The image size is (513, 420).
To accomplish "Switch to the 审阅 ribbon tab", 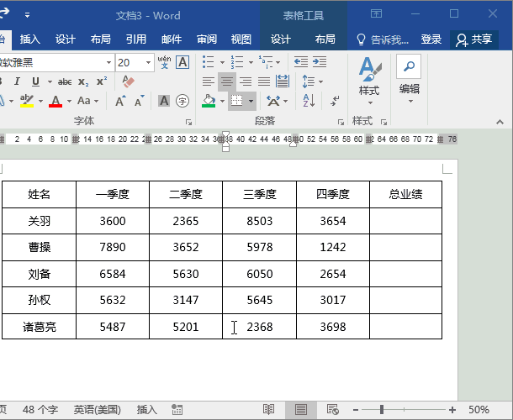I will click(207, 39).
